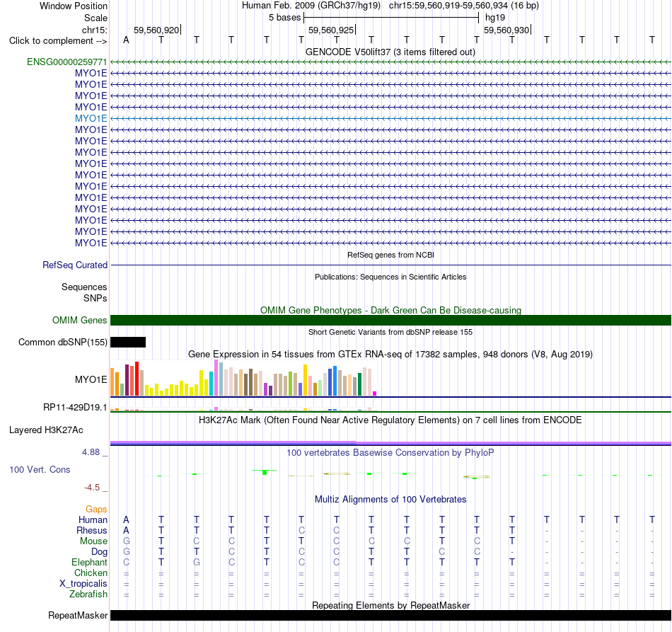Click the Common dbSNP(155) track label
This screenshot has height=632, width=672.
click(62, 342)
